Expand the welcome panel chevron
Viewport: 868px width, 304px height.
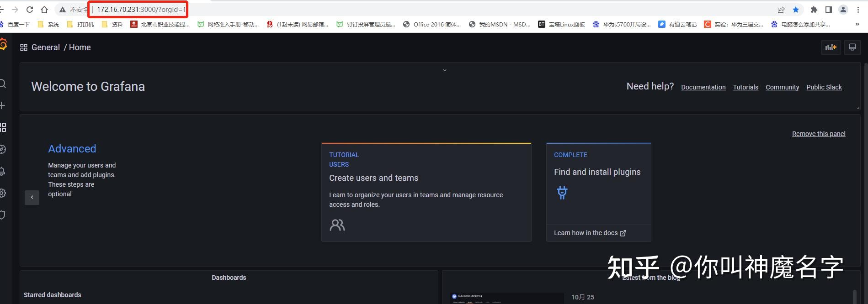click(x=445, y=70)
